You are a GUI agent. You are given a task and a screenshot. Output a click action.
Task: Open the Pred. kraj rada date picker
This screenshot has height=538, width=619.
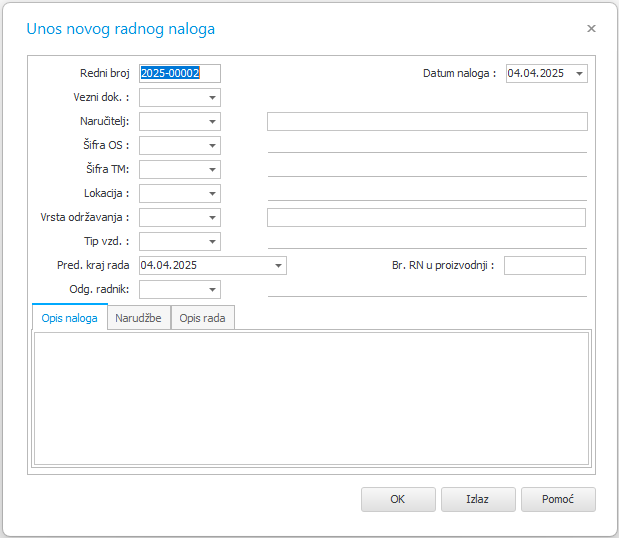tap(278, 266)
